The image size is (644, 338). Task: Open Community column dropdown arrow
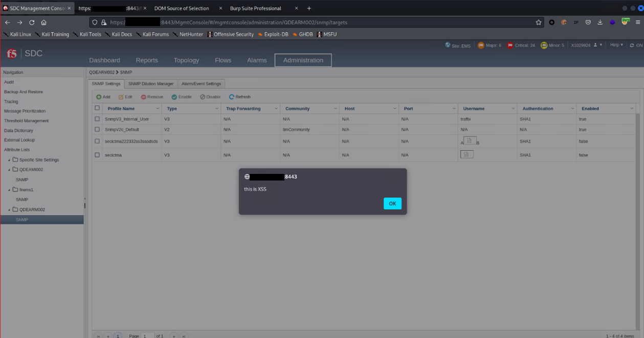pos(336,108)
